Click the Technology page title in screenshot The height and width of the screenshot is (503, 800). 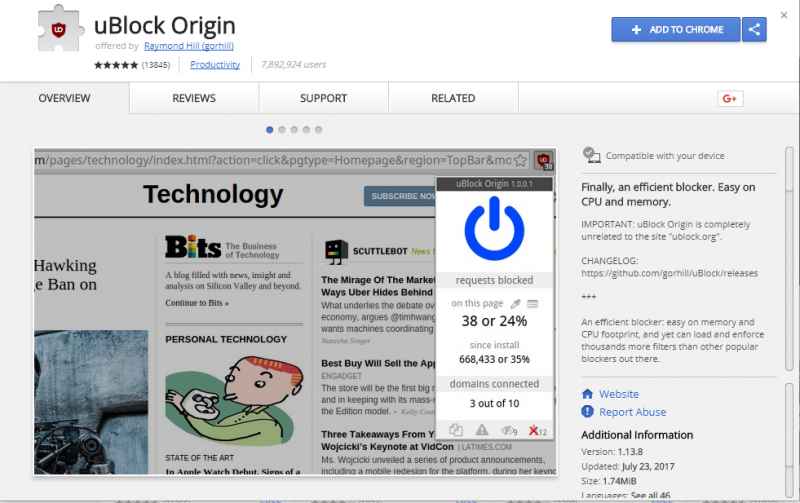tap(213, 194)
